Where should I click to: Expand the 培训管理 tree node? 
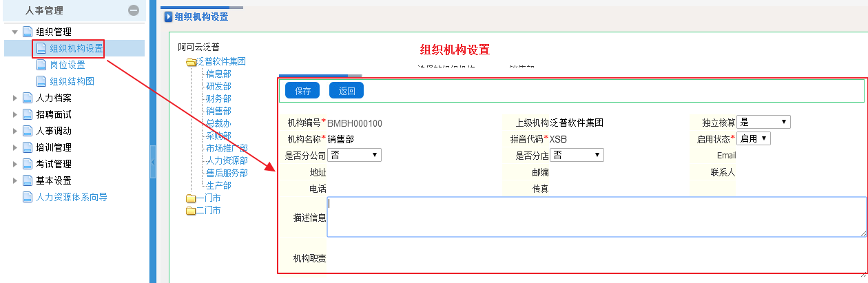[15, 147]
